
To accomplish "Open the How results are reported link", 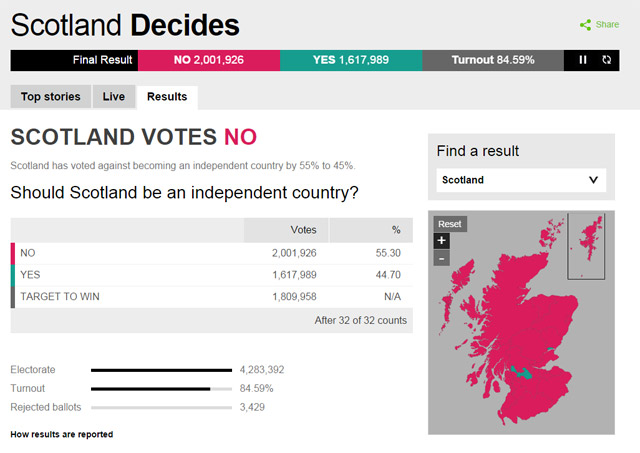I will [61, 434].
